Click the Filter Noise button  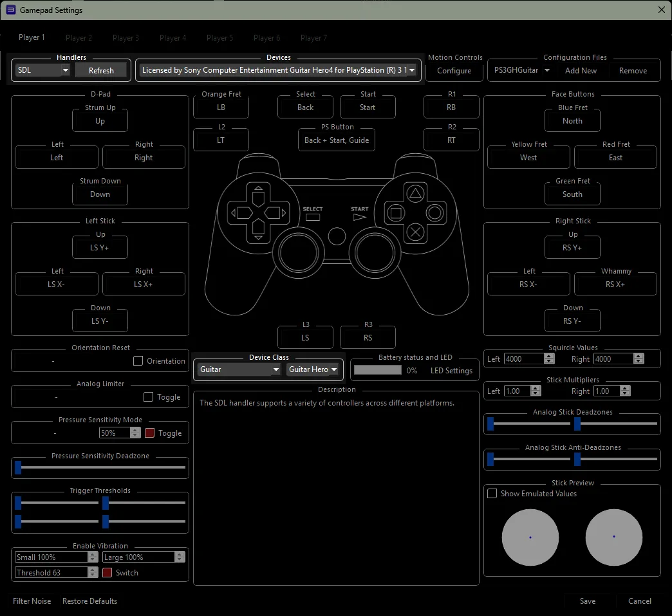[32, 601]
